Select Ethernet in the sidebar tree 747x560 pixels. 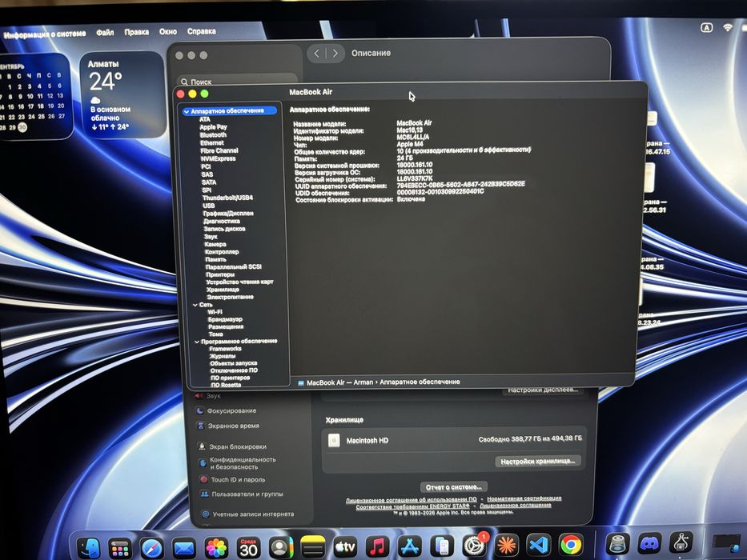[212, 143]
